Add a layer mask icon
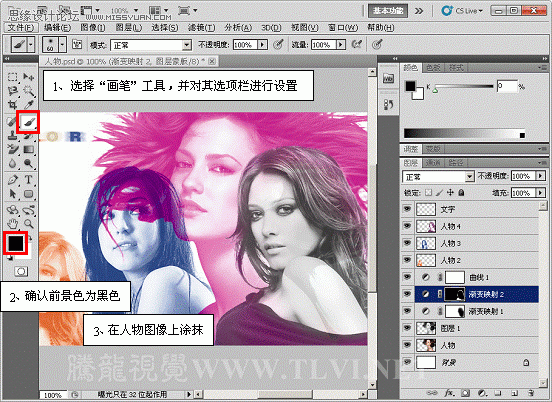Image resolution: width=552 pixels, height=402 pixels. pyautogui.click(x=466, y=392)
